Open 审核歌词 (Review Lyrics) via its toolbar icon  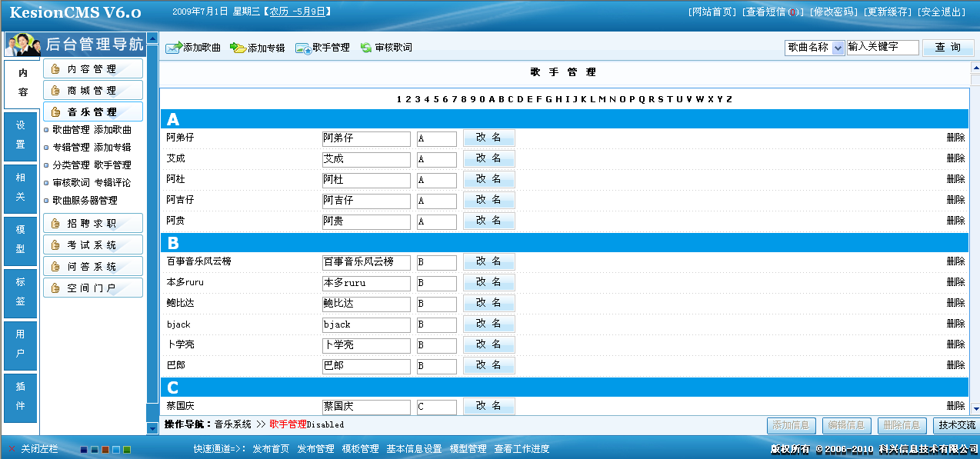[366, 47]
